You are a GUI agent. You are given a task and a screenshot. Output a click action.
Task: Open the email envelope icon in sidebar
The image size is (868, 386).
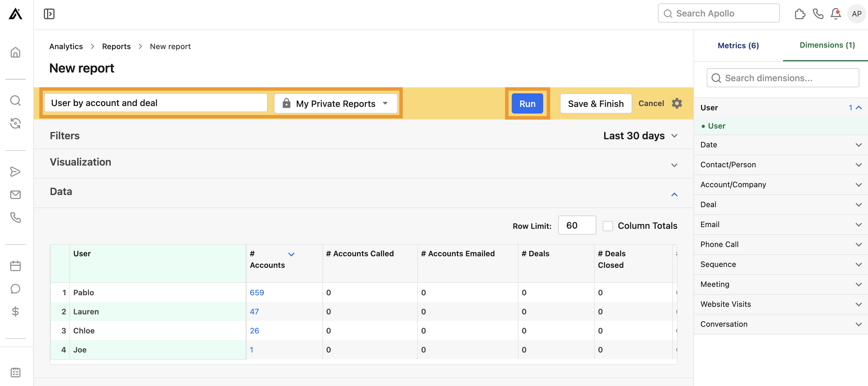click(16, 194)
